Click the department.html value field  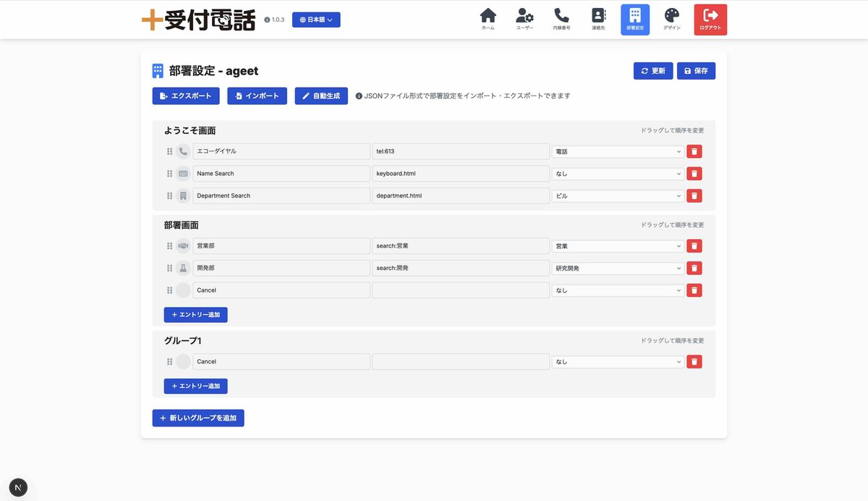coord(461,195)
